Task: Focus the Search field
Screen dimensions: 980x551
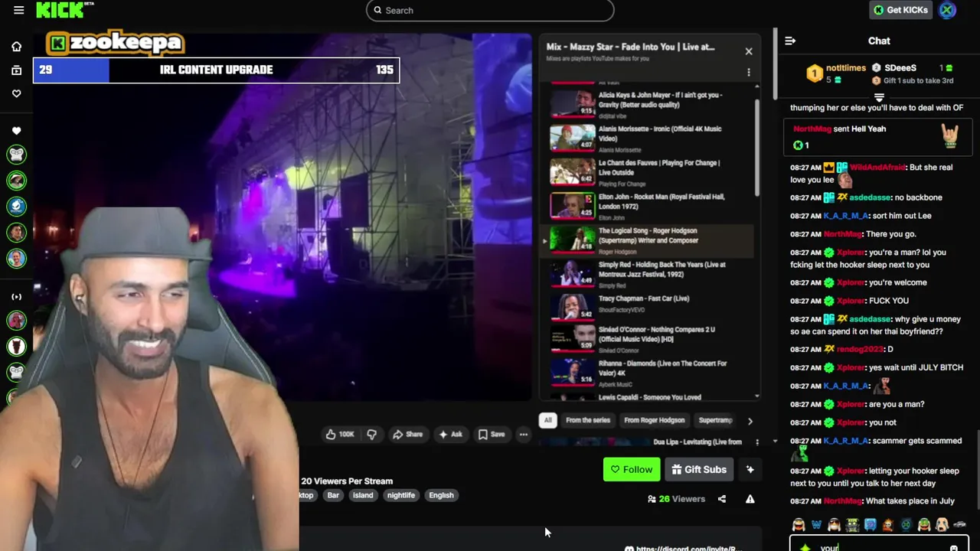Action: (490, 10)
